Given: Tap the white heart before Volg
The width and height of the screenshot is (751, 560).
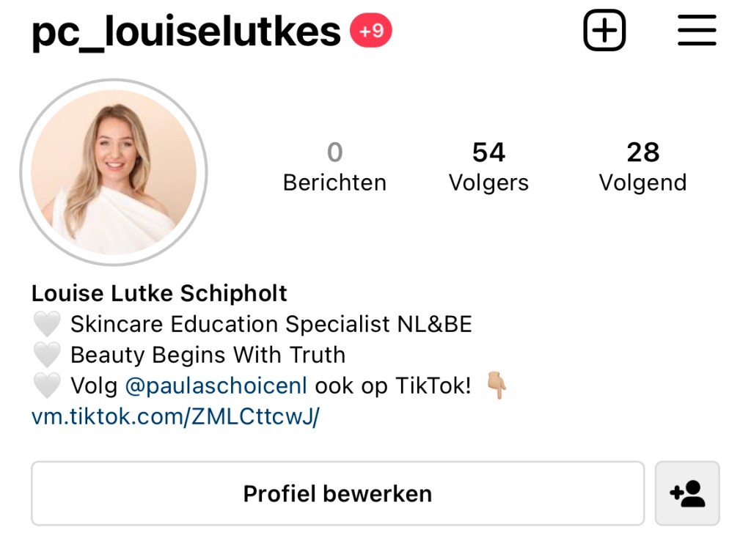Looking at the screenshot, I should (47, 386).
